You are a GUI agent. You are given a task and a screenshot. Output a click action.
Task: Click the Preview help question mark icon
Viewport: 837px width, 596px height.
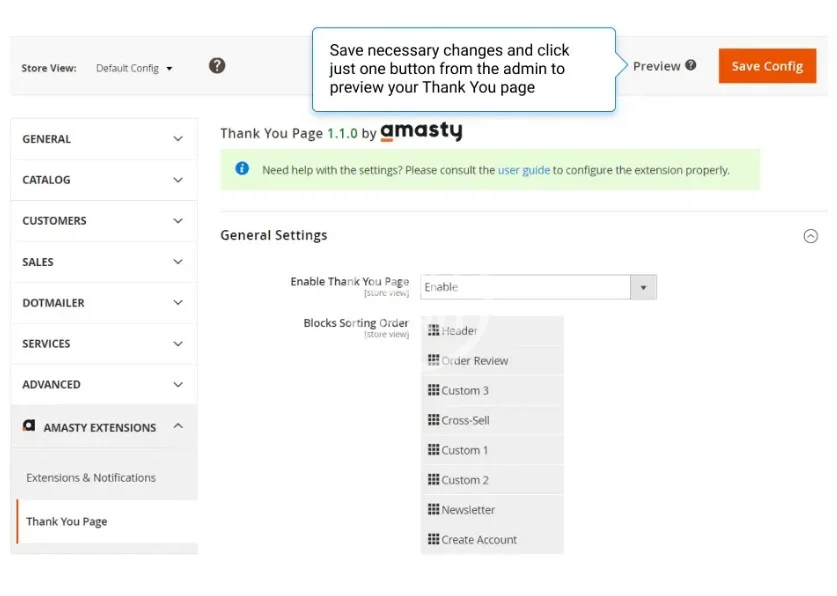pyautogui.click(x=691, y=66)
